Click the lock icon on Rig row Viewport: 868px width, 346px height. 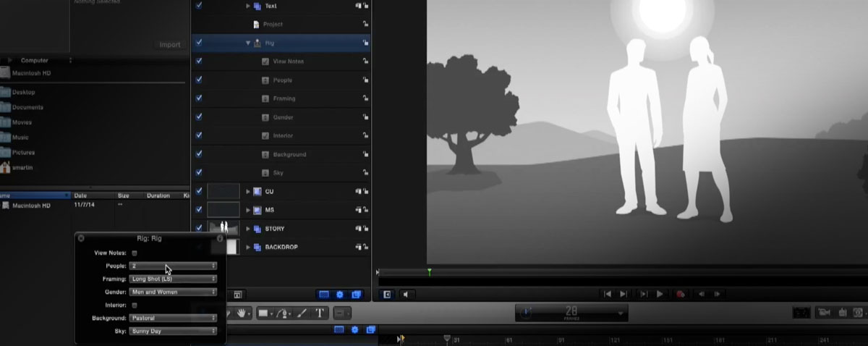[x=365, y=43]
